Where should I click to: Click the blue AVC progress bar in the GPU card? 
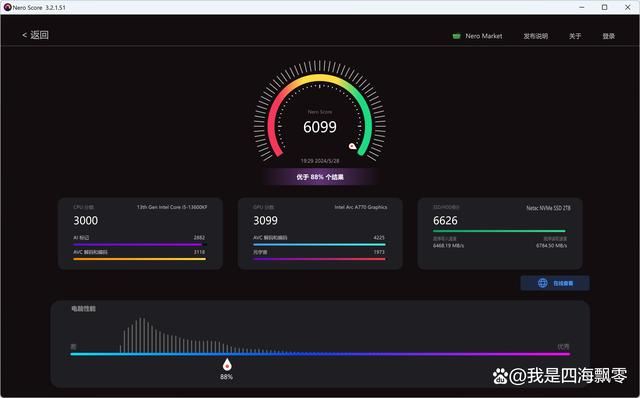(x=319, y=245)
